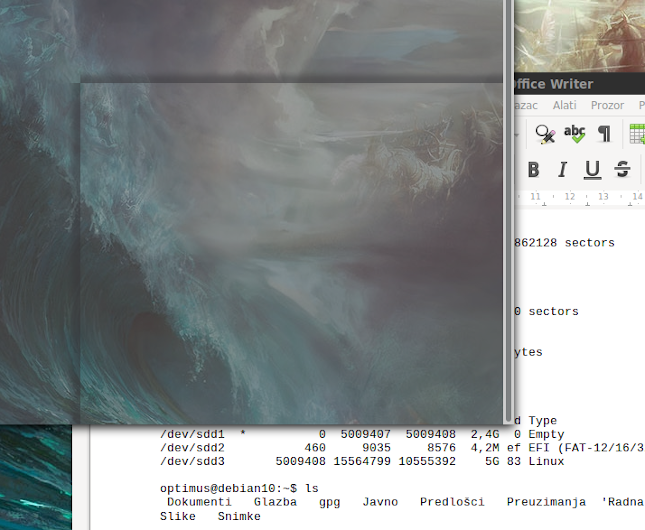Click "/dev/sdd3" in the document

click(x=193, y=461)
